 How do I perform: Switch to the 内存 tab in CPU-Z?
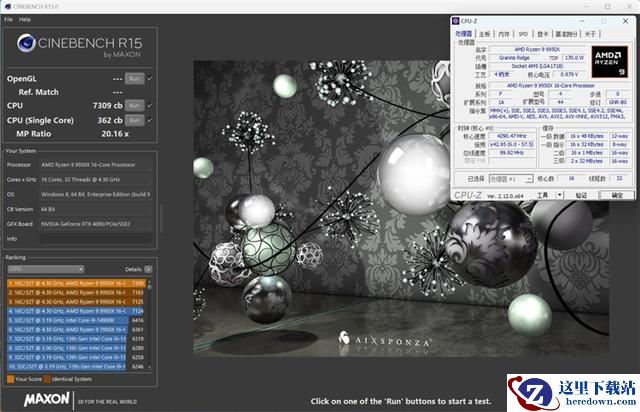[x=504, y=34]
